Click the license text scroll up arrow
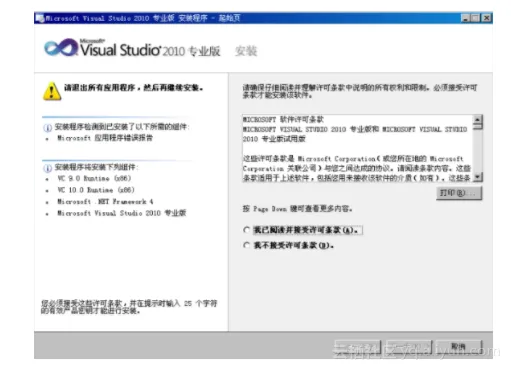Screen dimensions: 511x370 click(x=478, y=119)
